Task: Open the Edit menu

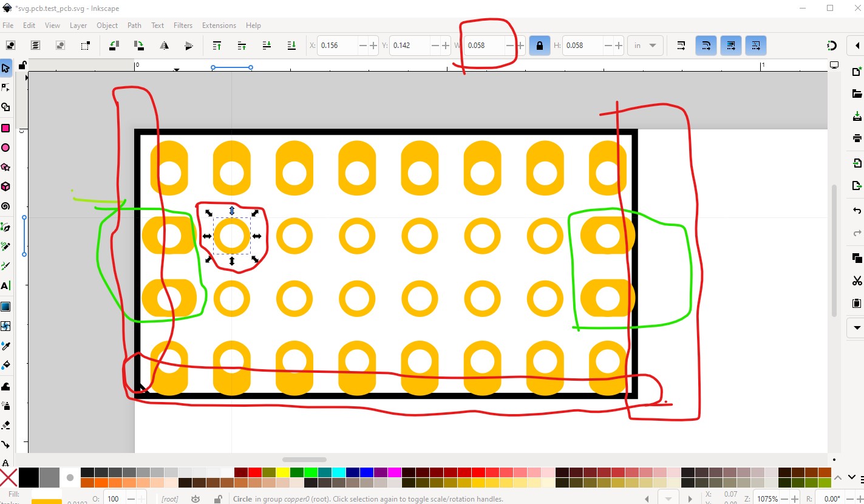Action: [x=29, y=26]
